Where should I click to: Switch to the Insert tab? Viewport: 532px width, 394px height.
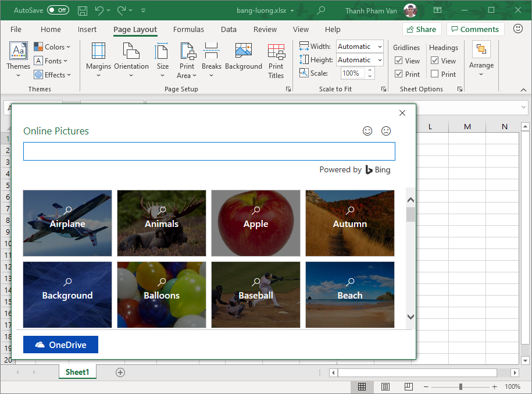pos(87,30)
